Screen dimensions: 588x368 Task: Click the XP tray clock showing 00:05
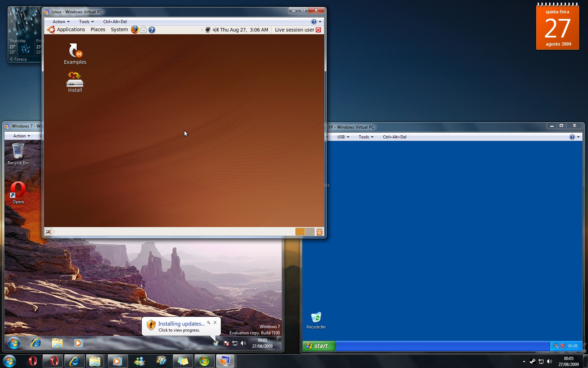click(573, 346)
